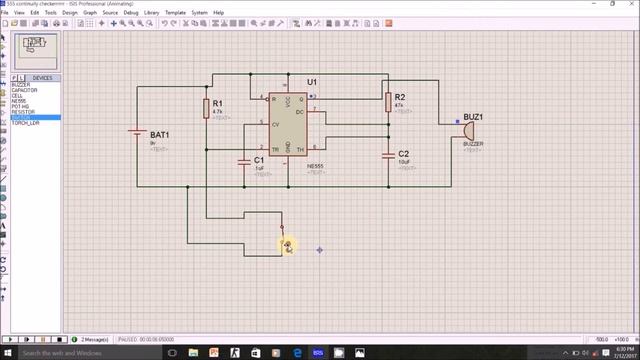Click the schematic overview thumbnail

[x=36, y=51]
